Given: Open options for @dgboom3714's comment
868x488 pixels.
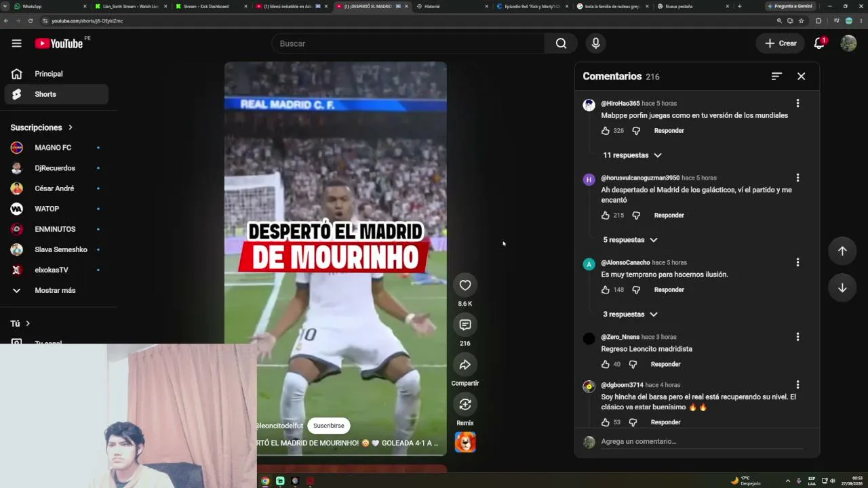Looking at the screenshot, I should click(797, 385).
